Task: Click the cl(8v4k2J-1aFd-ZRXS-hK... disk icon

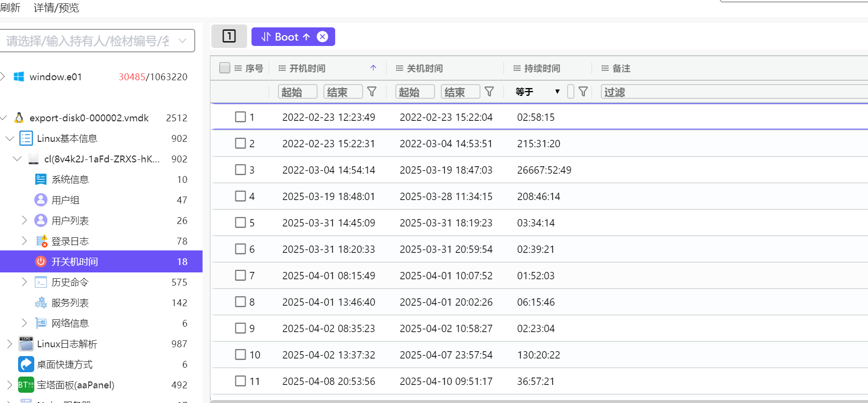Action: pyautogui.click(x=34, y=159)
